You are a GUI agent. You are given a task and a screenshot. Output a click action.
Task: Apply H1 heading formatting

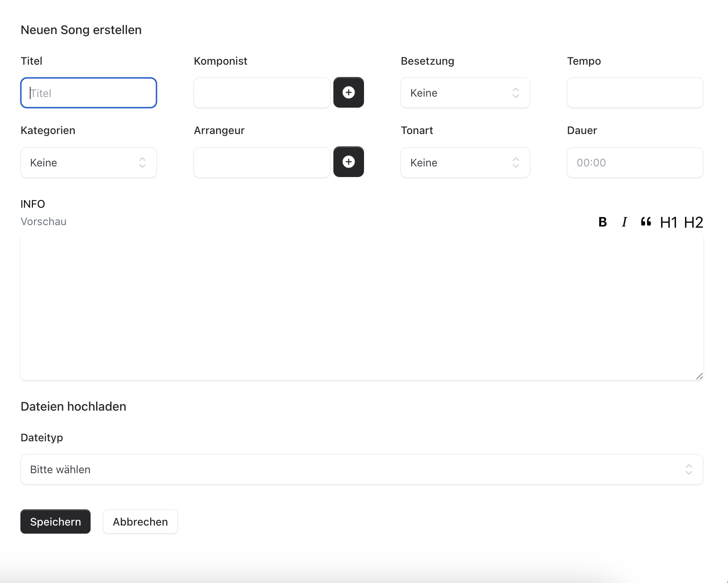pos(668,222)
